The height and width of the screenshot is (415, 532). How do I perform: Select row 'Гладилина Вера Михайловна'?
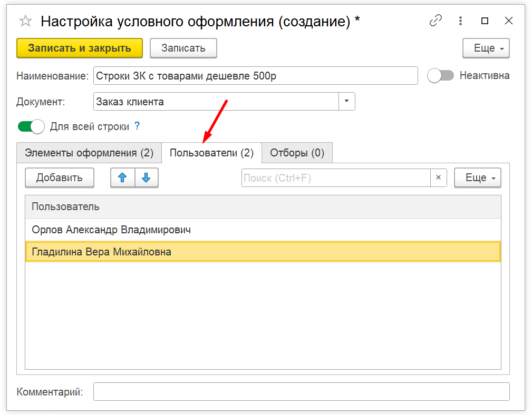(x=263, y=252)
